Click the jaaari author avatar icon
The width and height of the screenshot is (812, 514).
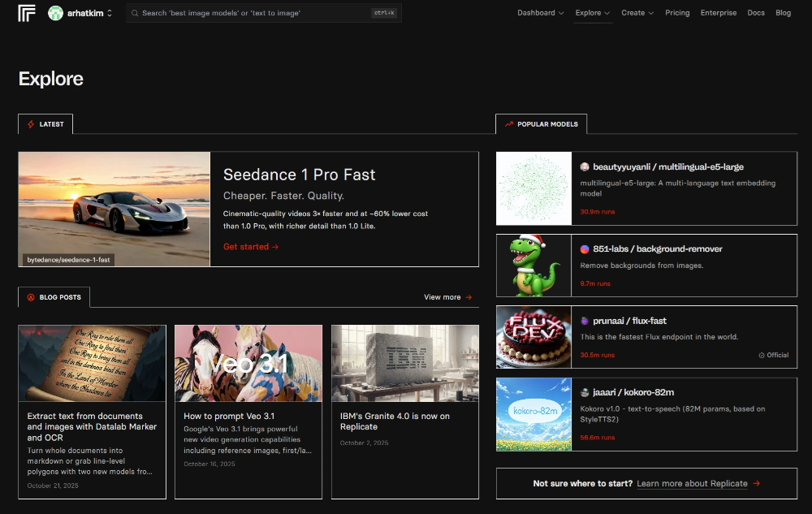(x=585, y=392)
